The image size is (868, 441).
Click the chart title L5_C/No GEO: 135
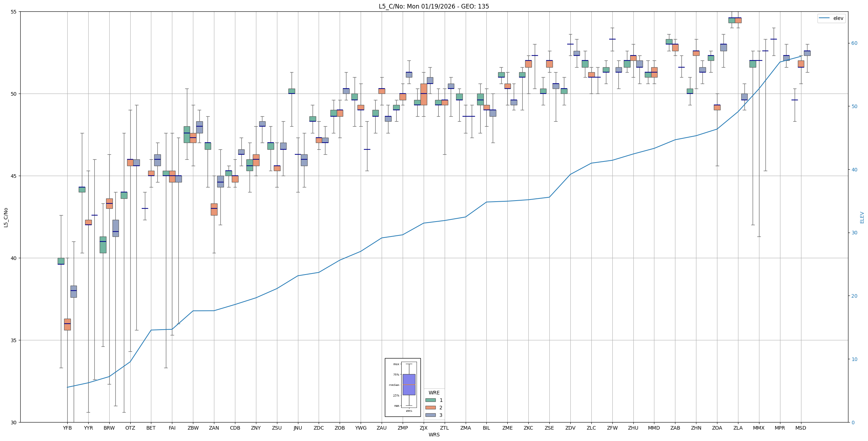434,6
